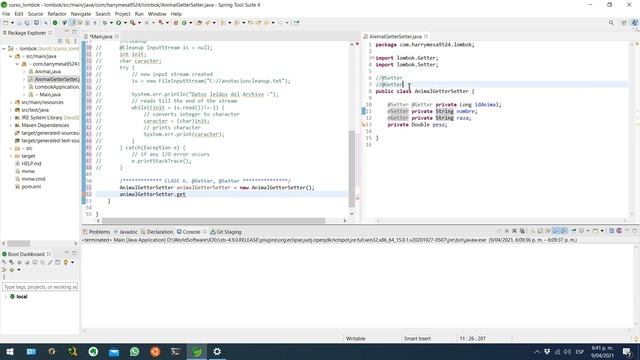
Task: Click the green Run toolbar button
Action: tap(118, 23)
